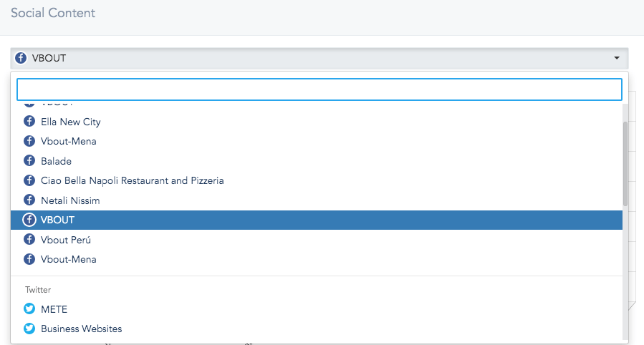Click the Twitter icon next to METE
This screenshot has height=345, width=644.
29,309
